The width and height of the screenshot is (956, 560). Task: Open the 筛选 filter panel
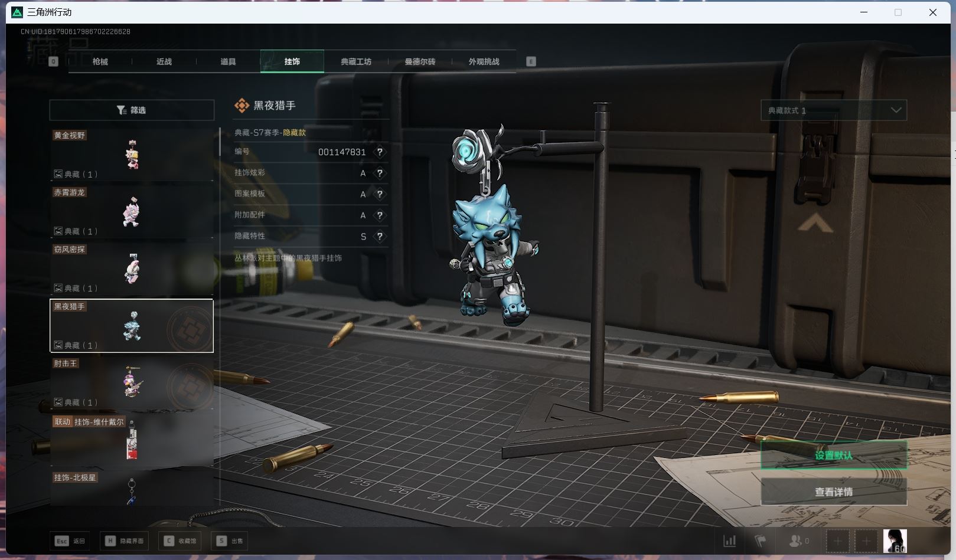[132, 110]
